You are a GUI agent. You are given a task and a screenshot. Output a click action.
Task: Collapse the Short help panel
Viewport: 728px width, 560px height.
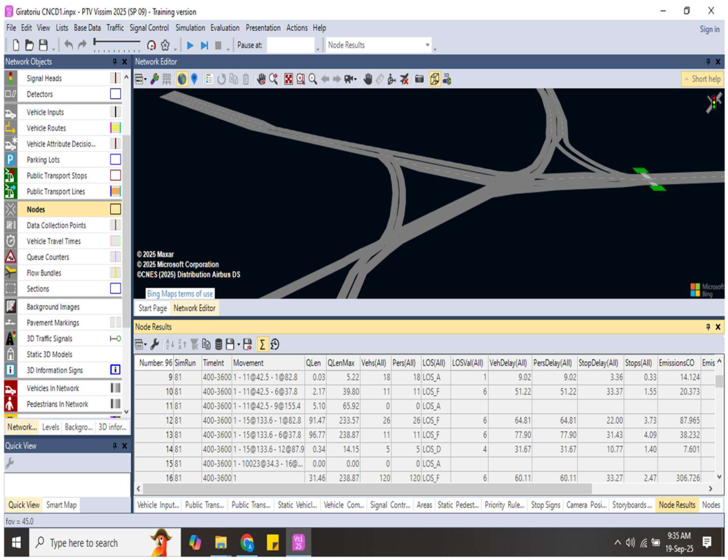click(x=702, y=79)
